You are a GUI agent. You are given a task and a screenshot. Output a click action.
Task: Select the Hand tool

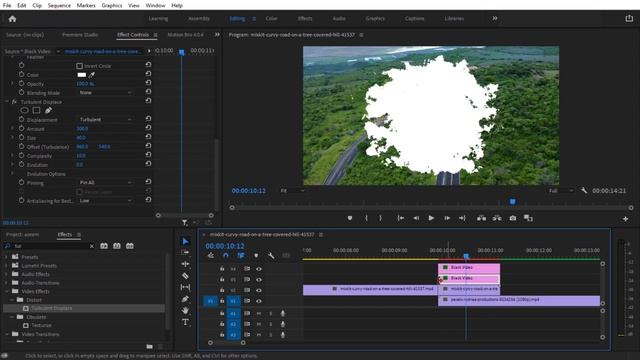[185, 311]
